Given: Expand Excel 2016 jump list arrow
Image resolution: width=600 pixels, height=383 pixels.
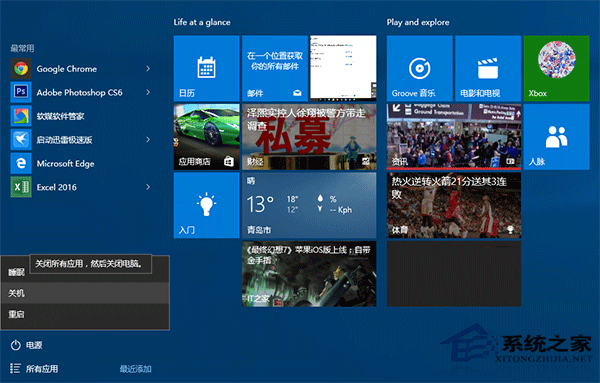Looking at the screenshot, I should (148, 187).
